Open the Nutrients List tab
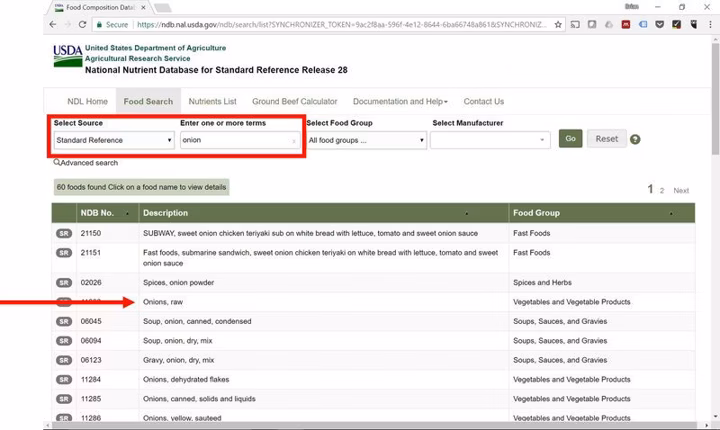Image resolution: width=720 pixels, height=430 pixels. tap(213, 102)
